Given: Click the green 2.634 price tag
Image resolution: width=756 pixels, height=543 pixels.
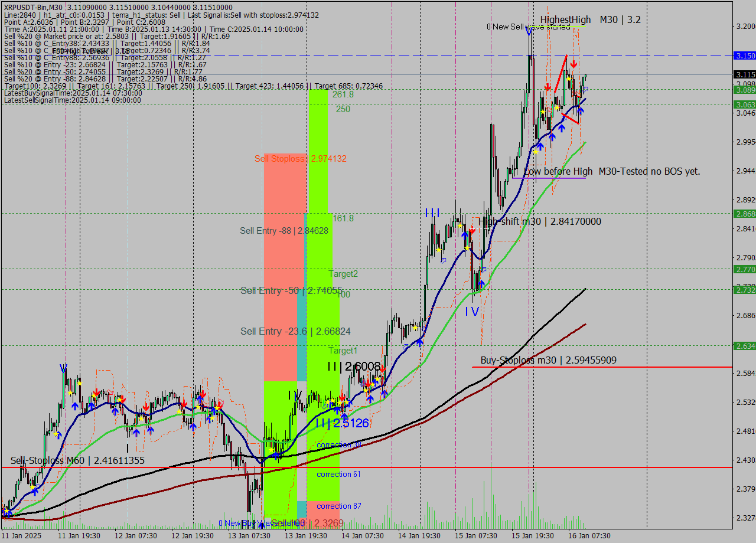Looking at the screenshot, I should point(745,346).
